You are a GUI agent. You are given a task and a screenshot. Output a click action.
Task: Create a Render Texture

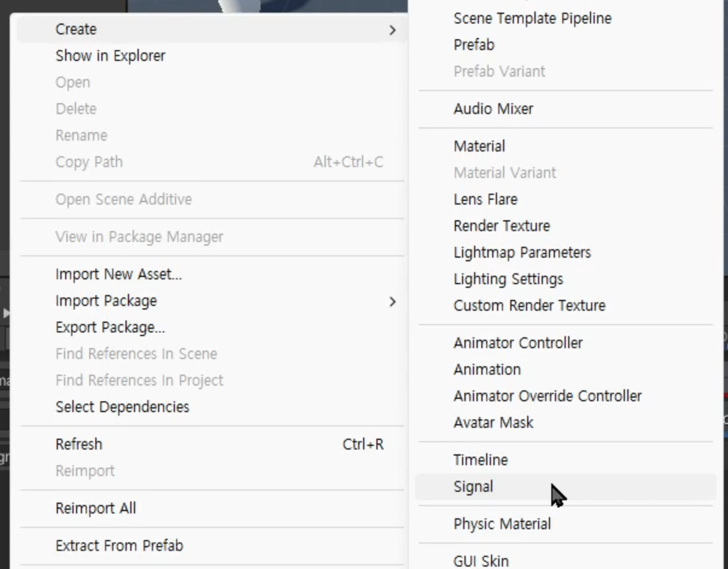pyautogui.click(x=502, y=226)
